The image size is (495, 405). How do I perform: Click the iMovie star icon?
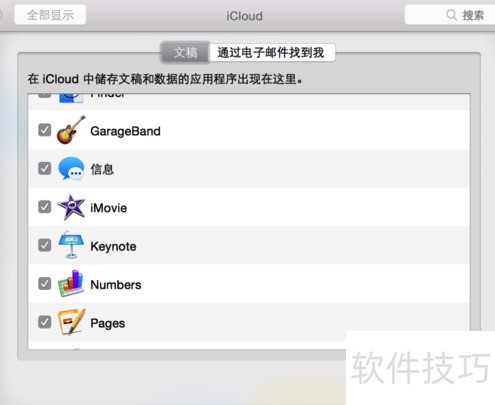point(71,207)
